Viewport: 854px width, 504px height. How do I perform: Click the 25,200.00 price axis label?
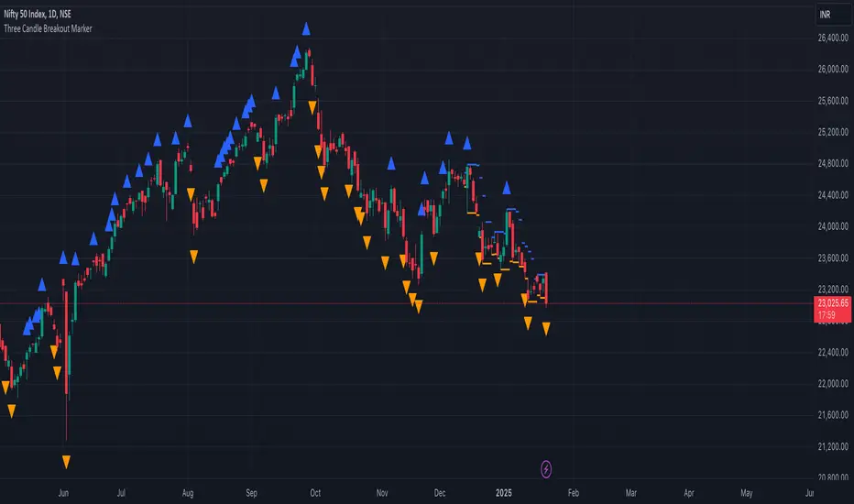[833, 132]
